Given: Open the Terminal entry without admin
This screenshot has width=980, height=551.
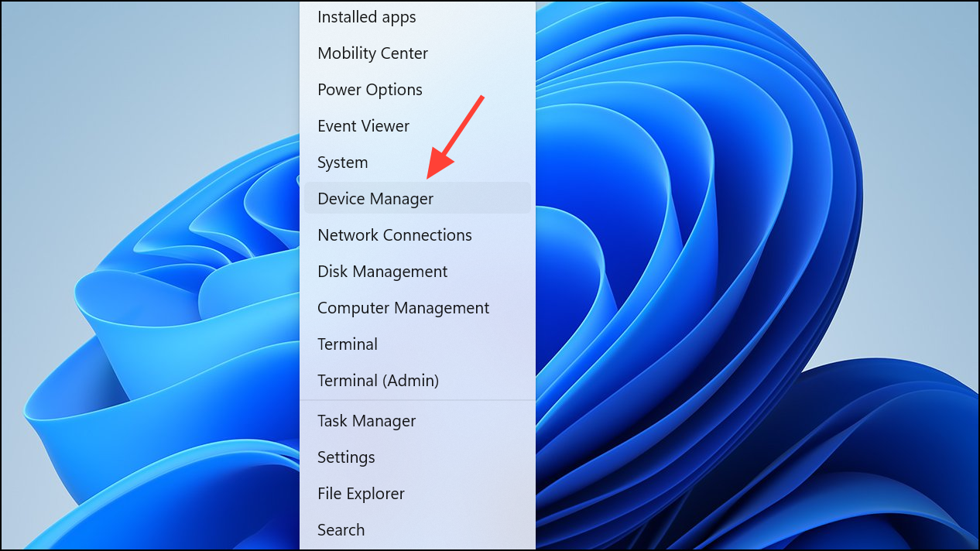Looking at the screenshot, I should coord(417,344).
